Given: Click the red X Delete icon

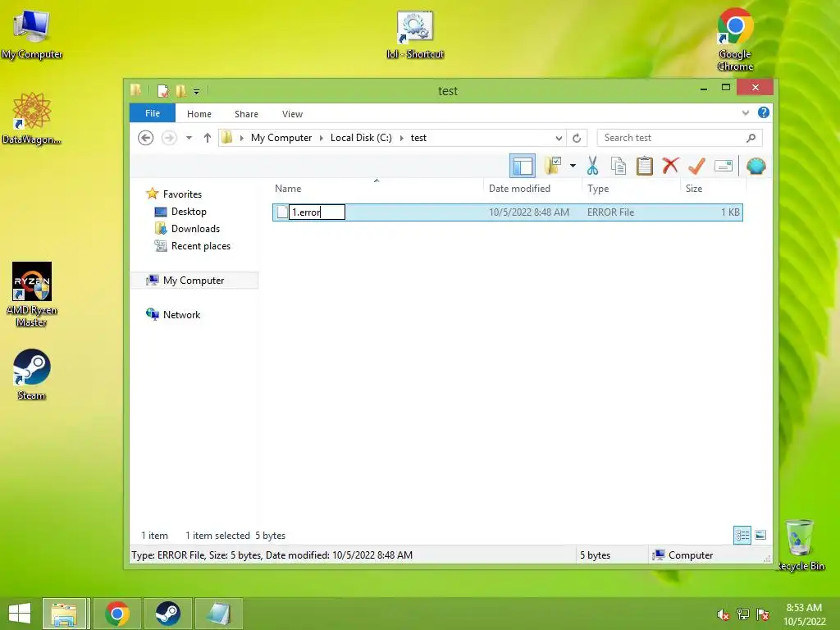Looking at the screenshot, I should click(x=670, y=166).
